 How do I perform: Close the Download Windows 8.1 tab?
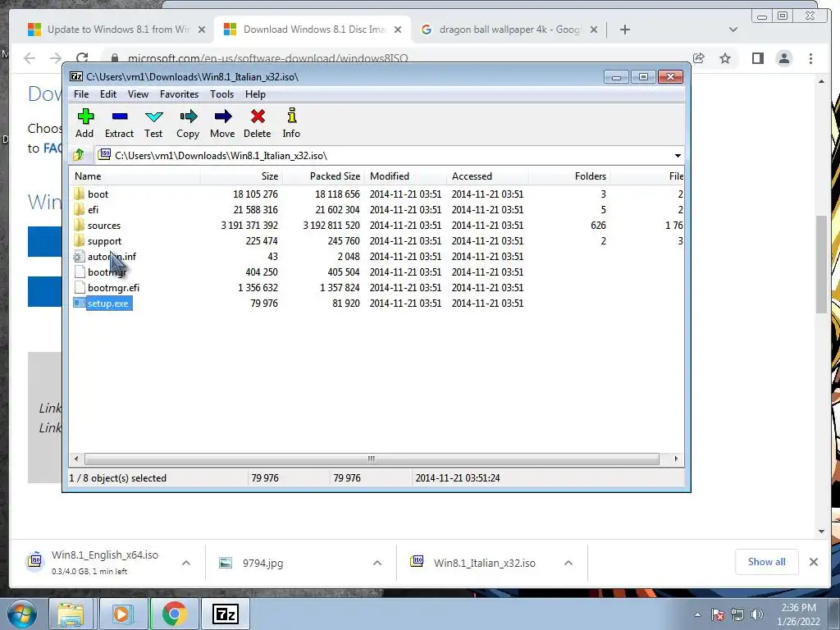click(398, 30)
